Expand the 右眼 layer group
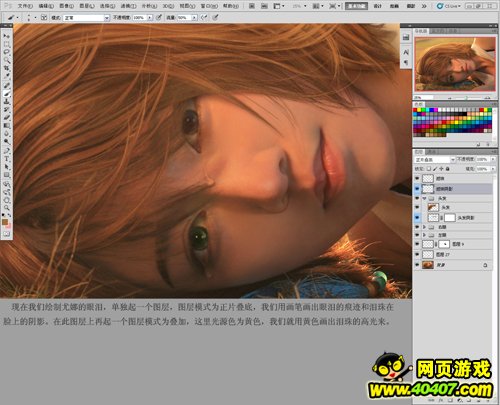Viewport: 500px width, 405px height. pos(424,227)
